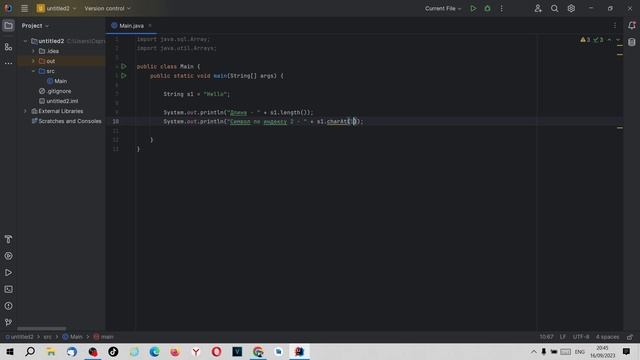Open Windows taskbar search
The image size is (640, 360).
click(30, 351)
